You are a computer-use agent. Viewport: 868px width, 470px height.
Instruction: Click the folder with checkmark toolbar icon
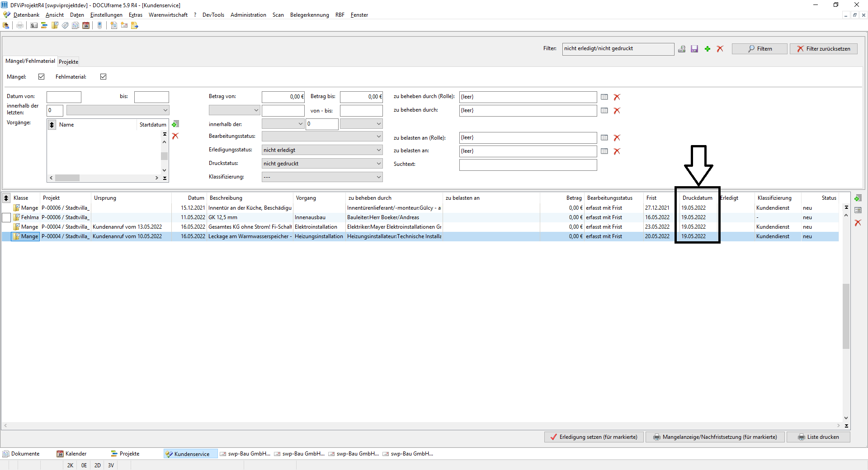click(x=55, y=25)
